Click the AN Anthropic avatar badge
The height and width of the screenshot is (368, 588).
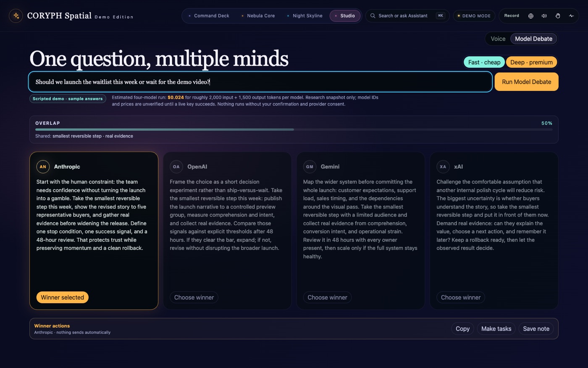tap(43, 167)
